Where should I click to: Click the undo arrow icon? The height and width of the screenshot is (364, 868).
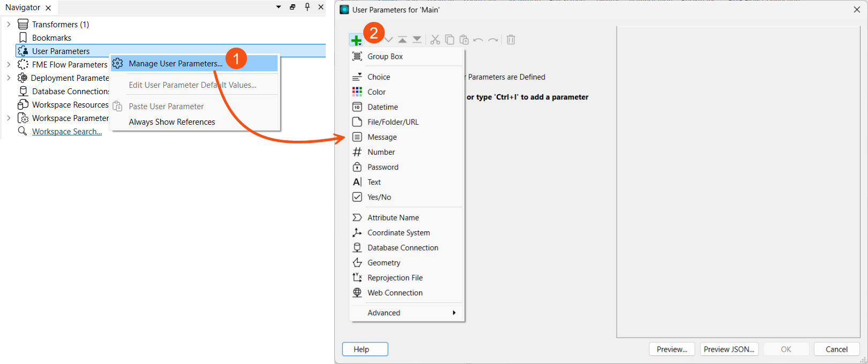[x=478, y=40]
